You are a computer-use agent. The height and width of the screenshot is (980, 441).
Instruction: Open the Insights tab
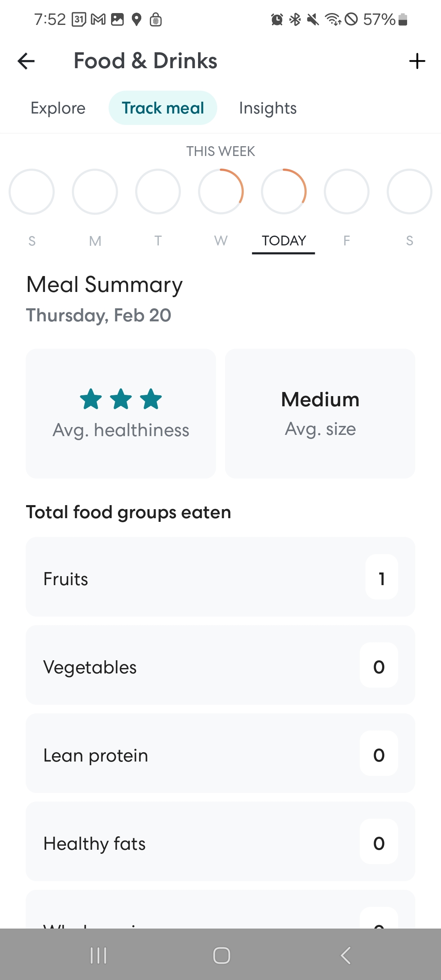(268, 108)
